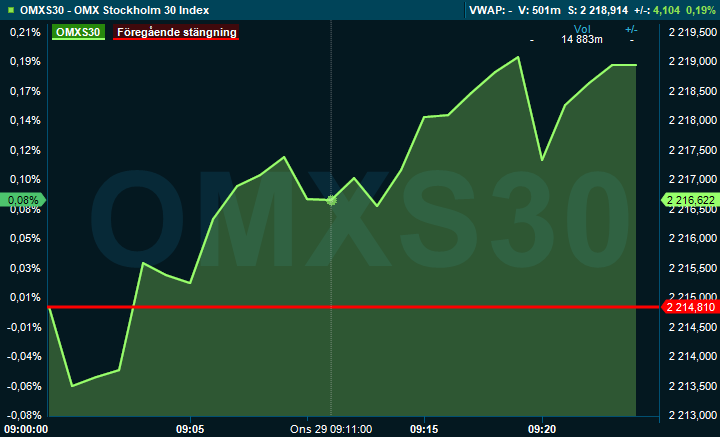Toggle the green OMXS30 legend label

pos(78,32)
